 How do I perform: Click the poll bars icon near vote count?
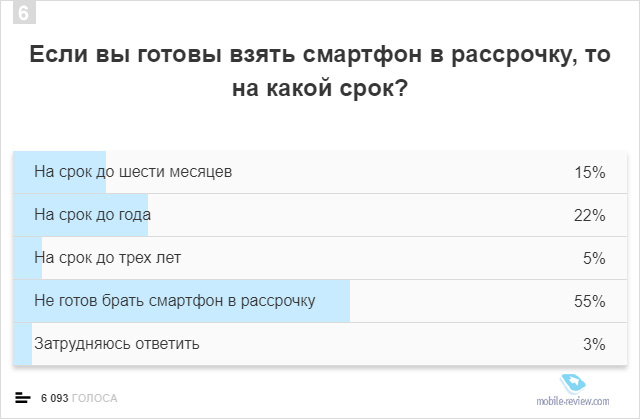[x=23, y=398]
